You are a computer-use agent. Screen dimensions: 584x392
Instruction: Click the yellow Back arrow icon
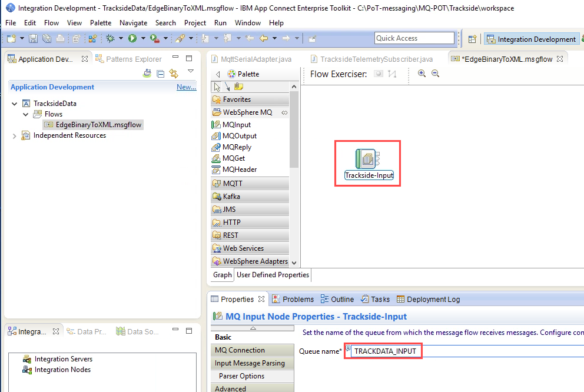pos(264,38)
